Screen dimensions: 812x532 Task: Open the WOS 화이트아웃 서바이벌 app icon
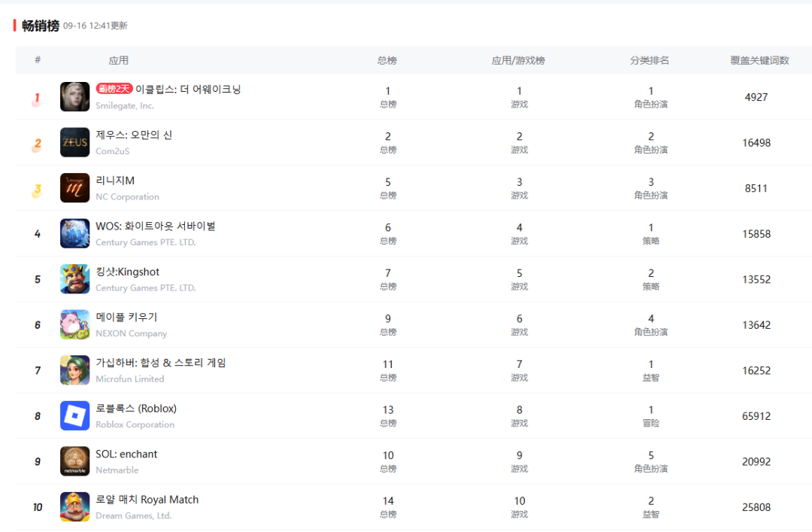[74, 233]
